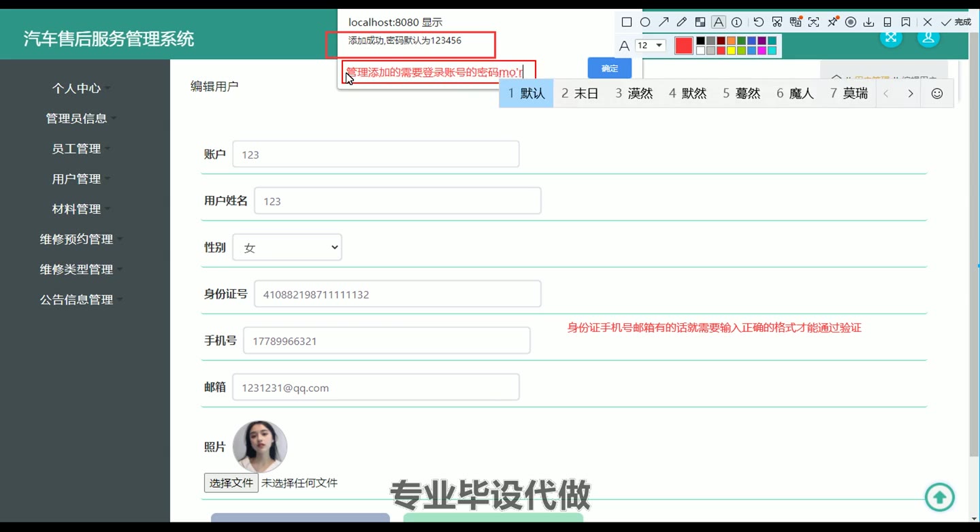Pick the magenta color swatch

762,50
